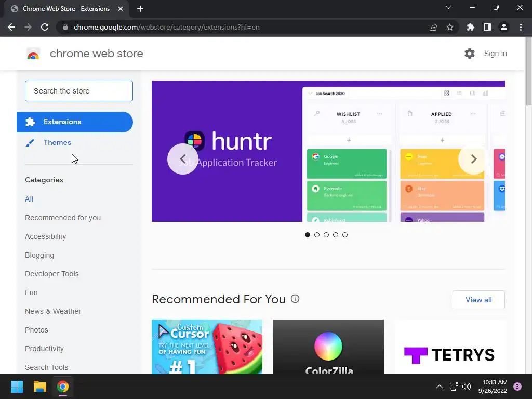Click the browser forward arrow
Image resolution: width=532 pixels, height=399 pixels.
[x=28, y=27]
